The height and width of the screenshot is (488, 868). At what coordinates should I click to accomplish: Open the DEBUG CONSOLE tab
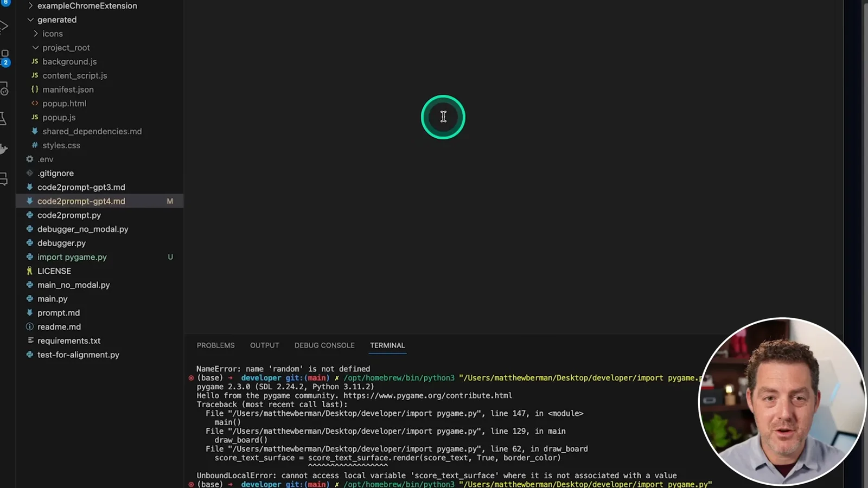pos(324,345)
